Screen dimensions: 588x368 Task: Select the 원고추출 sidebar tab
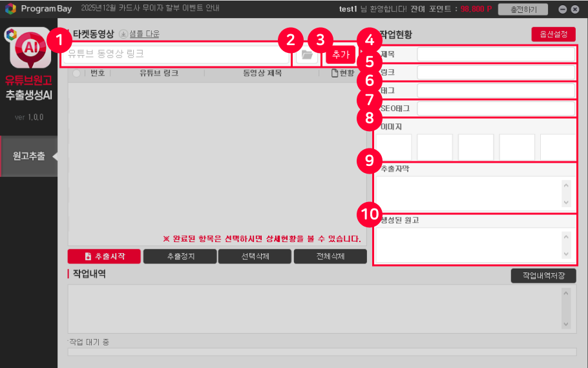click(x=29, y=156)
